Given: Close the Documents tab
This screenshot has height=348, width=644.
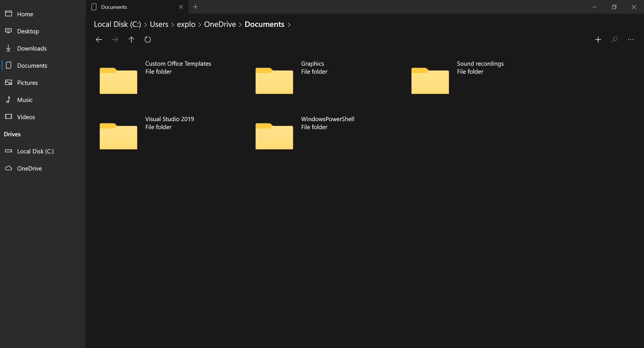Looking at the screenshot, I should click(x=181, y=7).
